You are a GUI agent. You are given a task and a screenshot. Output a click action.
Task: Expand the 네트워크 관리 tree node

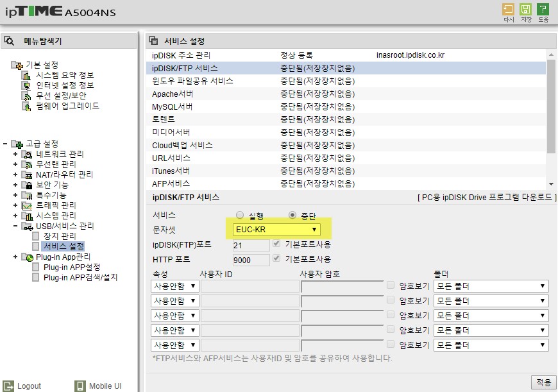click(15, 154)
